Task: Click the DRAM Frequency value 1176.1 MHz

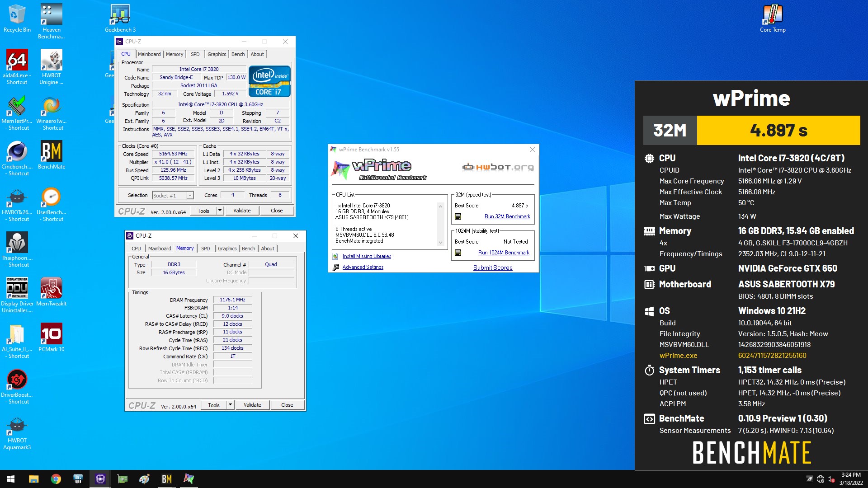Action: (232, 300)
